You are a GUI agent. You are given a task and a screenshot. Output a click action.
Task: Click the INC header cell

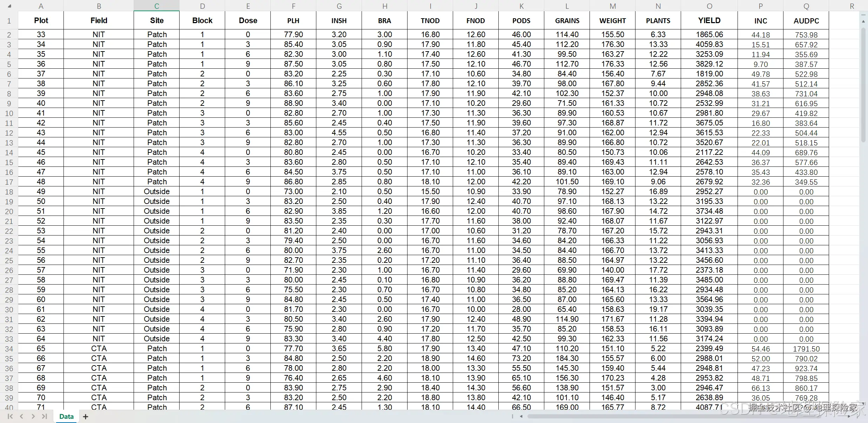point(761,21)
